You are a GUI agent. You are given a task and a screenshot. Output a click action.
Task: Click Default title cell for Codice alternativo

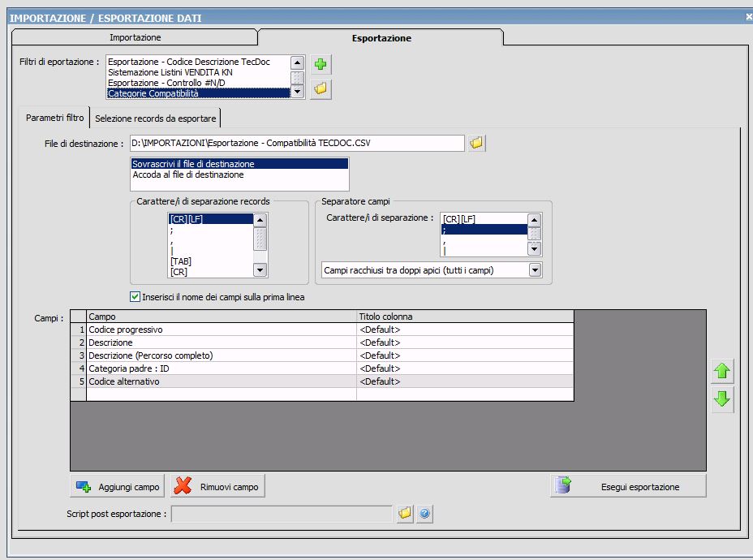pyautogui.click(x=465, y=381)
